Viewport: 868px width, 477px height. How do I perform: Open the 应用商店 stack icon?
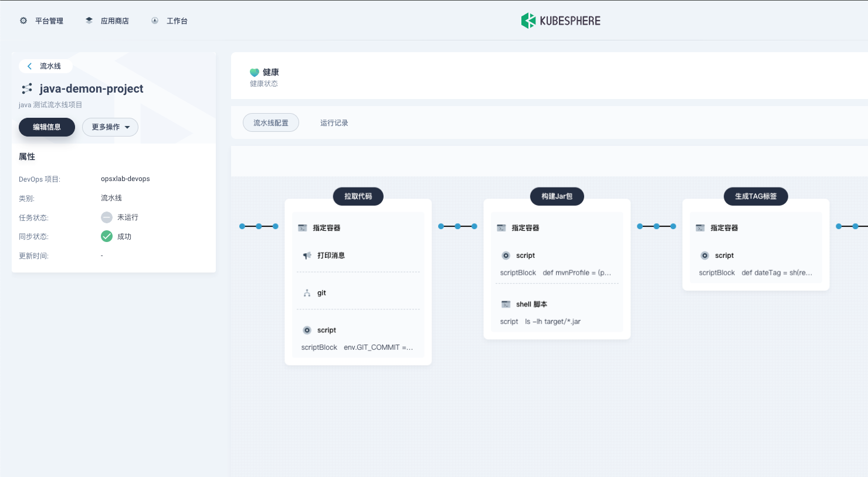(89, 21)
